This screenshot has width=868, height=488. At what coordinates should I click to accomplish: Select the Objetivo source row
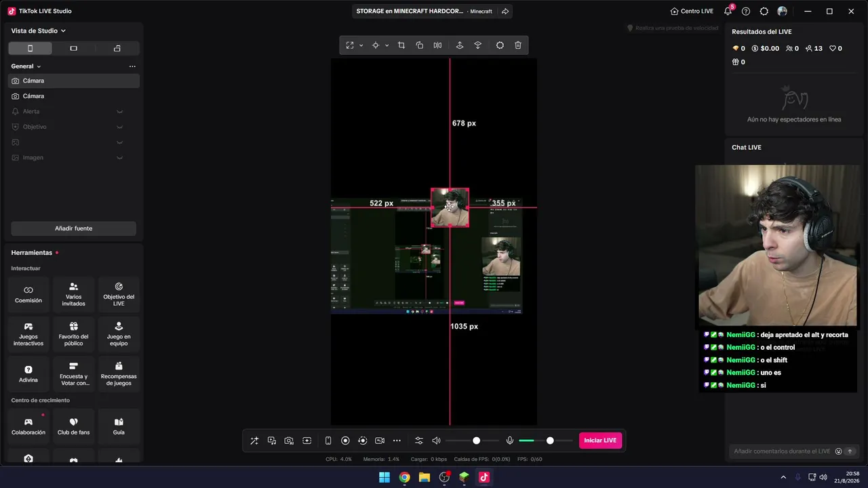73,127
